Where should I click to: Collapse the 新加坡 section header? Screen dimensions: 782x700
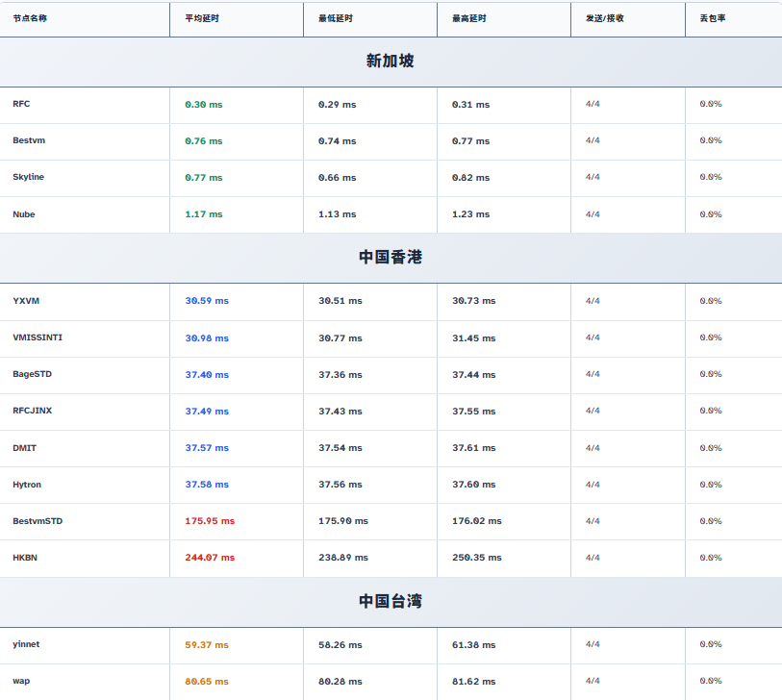[391, 62]
